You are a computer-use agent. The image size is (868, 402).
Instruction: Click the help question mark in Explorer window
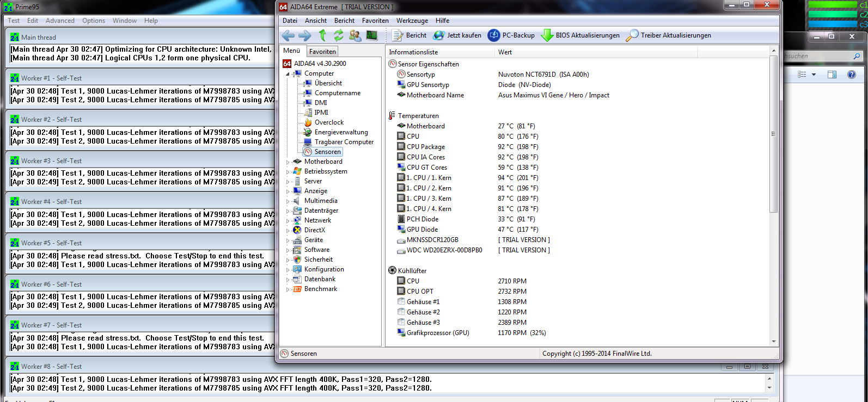(852, 75)
